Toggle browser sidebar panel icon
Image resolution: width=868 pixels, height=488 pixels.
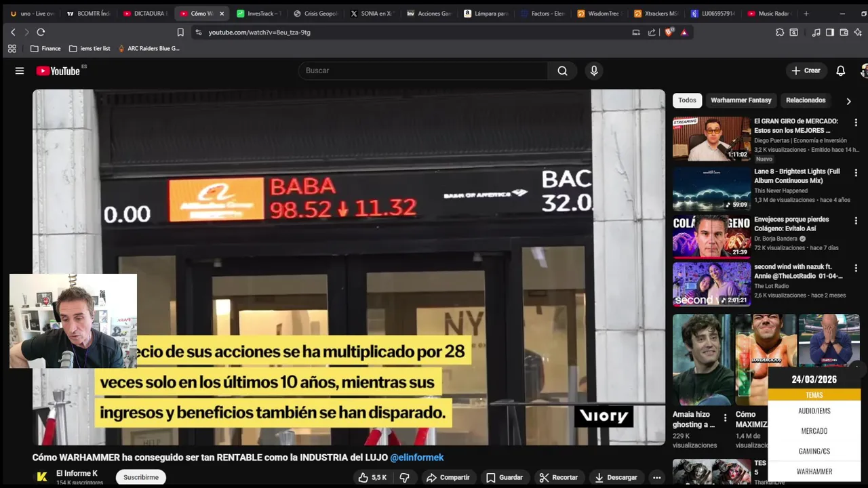(x=829, y=32)
